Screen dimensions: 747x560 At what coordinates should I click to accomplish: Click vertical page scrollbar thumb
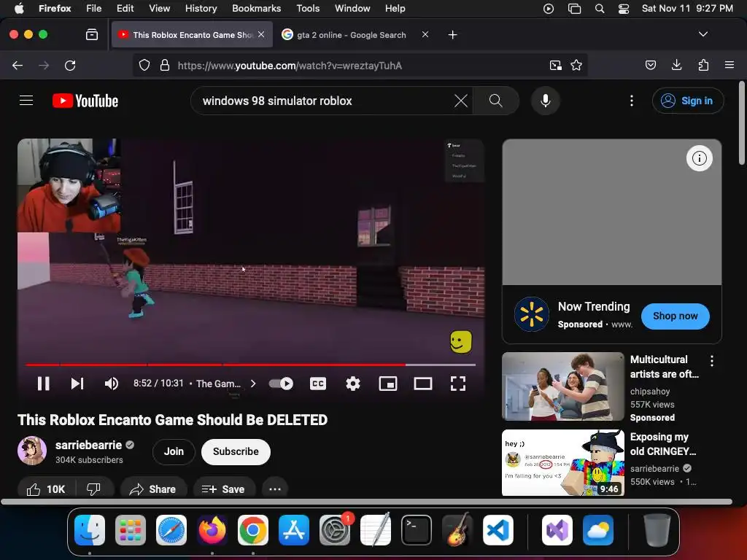pyautogui.click(x=741, y=122)
